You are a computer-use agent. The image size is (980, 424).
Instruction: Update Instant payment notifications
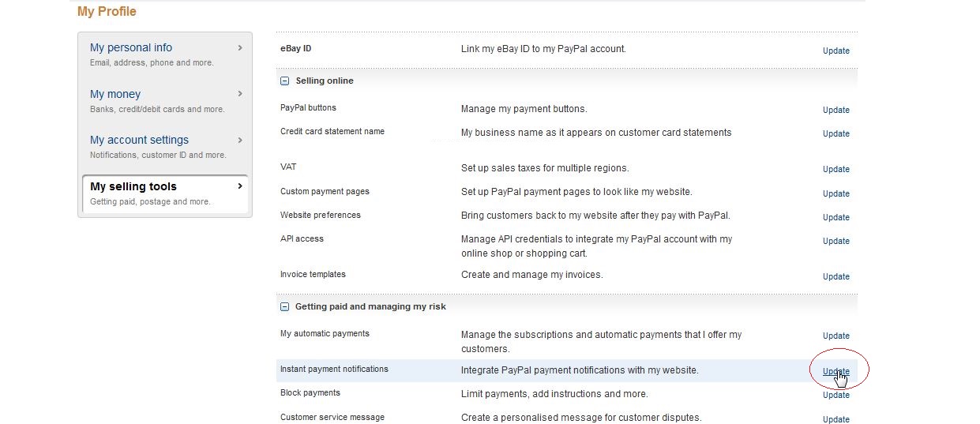coord(836,371)
